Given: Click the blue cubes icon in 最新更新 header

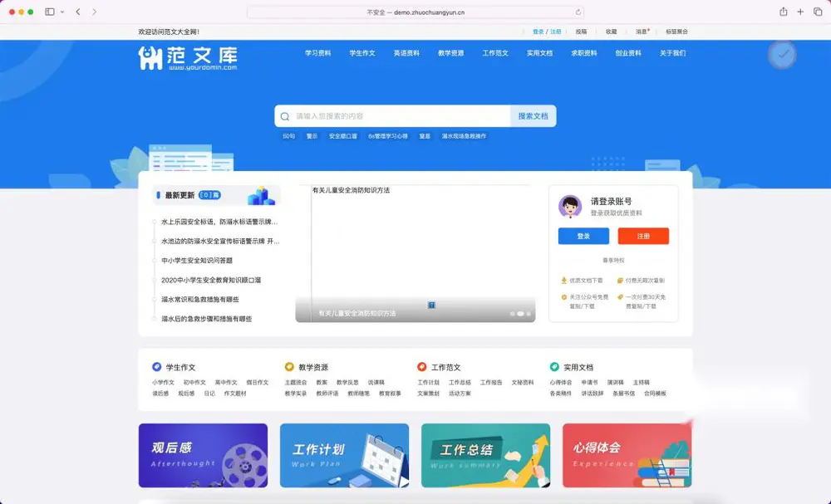Looking at the screenshot, I should pos(261,196).
